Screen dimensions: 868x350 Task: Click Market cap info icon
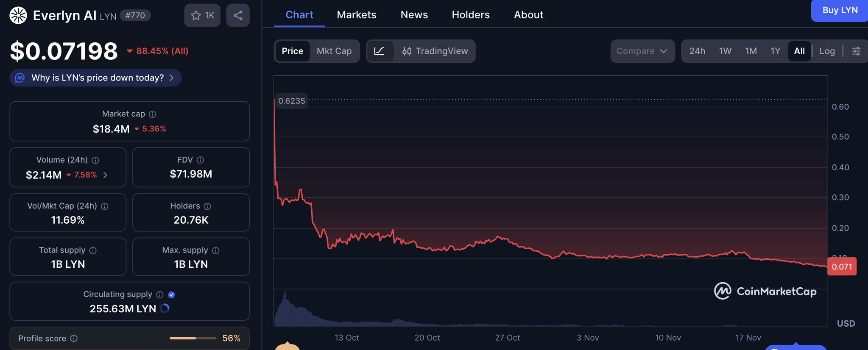[x=153, y=114]
